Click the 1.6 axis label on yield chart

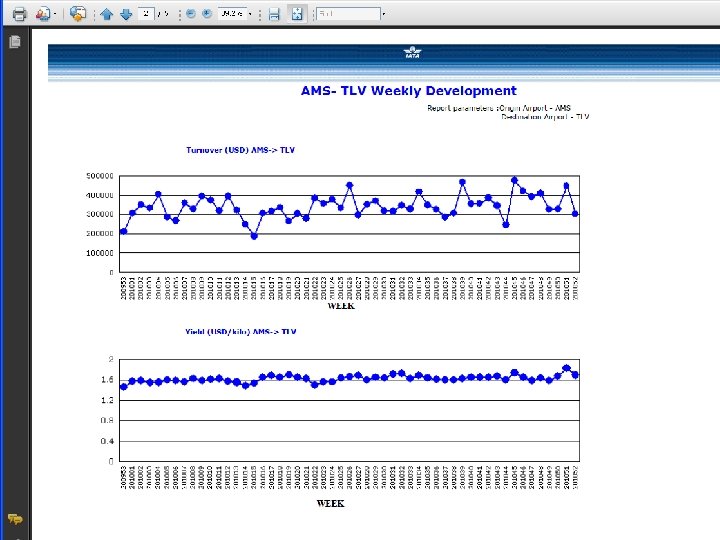tap(107, 379)
